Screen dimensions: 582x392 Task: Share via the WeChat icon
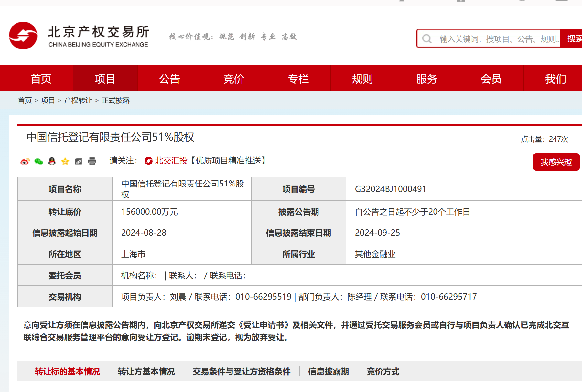[x=38, y=162]
